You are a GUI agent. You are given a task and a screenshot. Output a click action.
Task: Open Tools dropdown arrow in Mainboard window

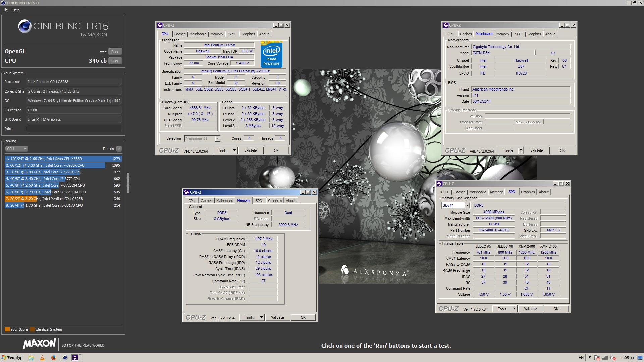(x=521, y=151)
